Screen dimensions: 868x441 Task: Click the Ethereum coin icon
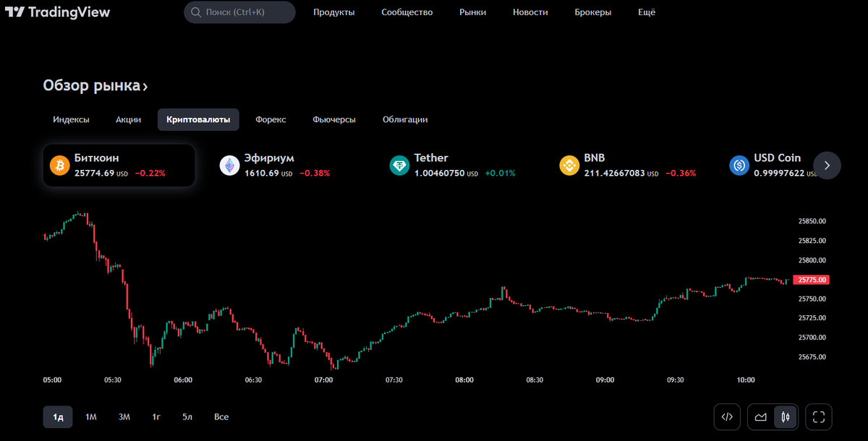coord(229,166)
